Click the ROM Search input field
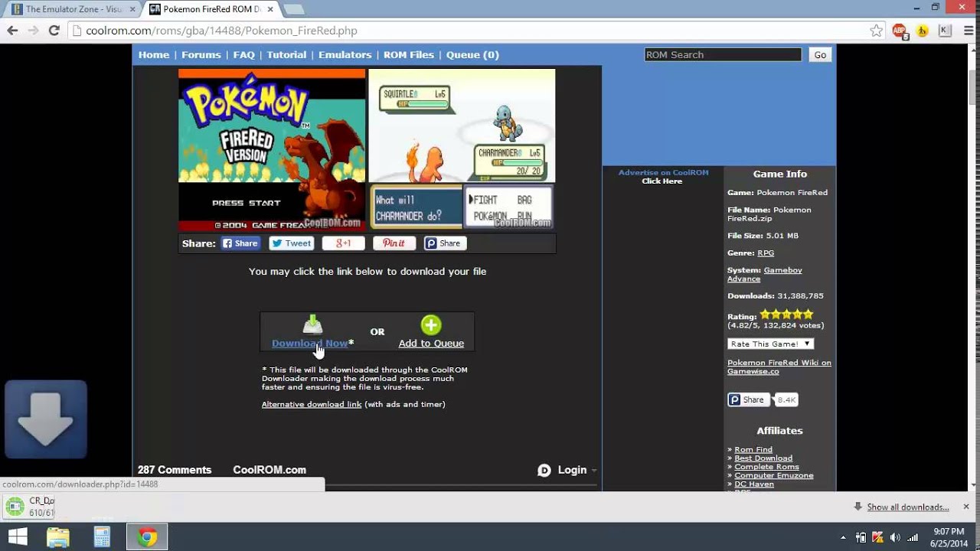Screen dimensions: 980x551 tap(723, 54)
